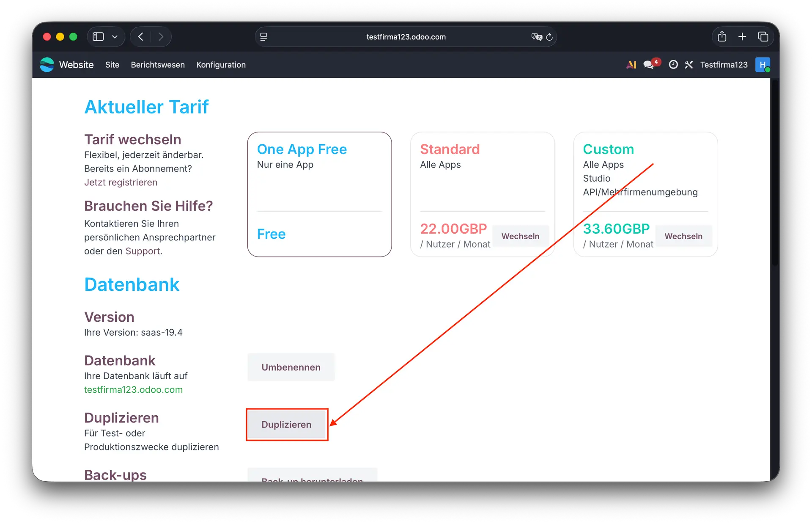This screenshot has width=812, height=524.
Task: Click the 33.60GBP price text
Action: click(x=616, y=229)
